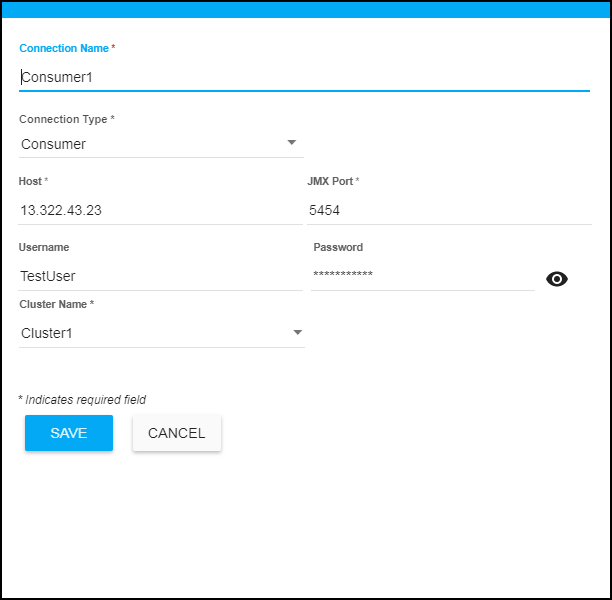Click the JMX Port field showing 5454
The height and width of the screenshot is (600, 612).
click(448, 211)
